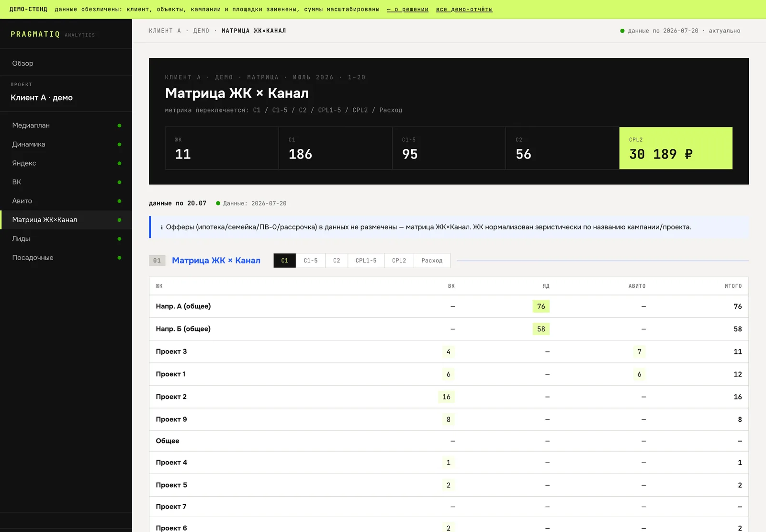The width and height of the screenshot is (766, 532).
Task: Click the ВК value 16 for Проект 2
Action: 446,397
